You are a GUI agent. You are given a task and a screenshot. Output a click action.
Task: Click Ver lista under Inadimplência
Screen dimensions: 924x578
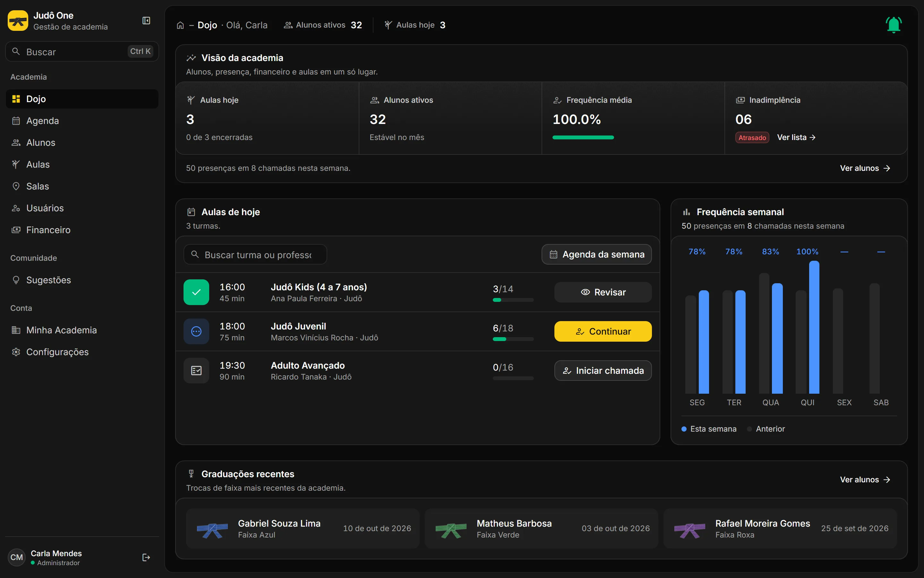point(797,137)
